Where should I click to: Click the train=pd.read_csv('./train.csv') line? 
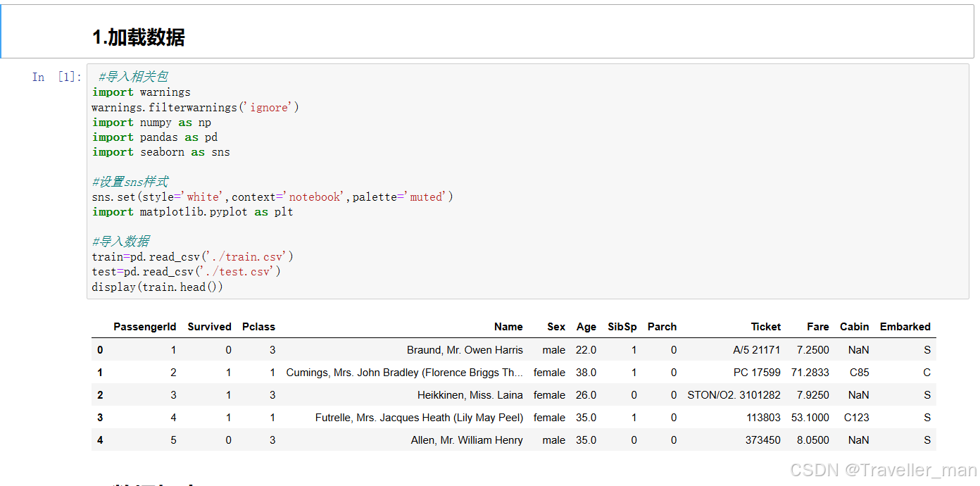pos(193,256)
